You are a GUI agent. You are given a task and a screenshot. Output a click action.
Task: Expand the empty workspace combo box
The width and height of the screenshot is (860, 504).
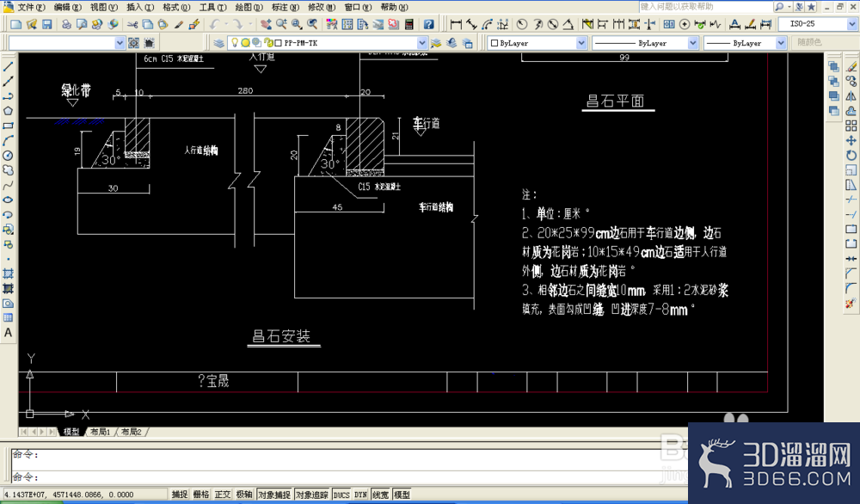(x=120, y=43)
